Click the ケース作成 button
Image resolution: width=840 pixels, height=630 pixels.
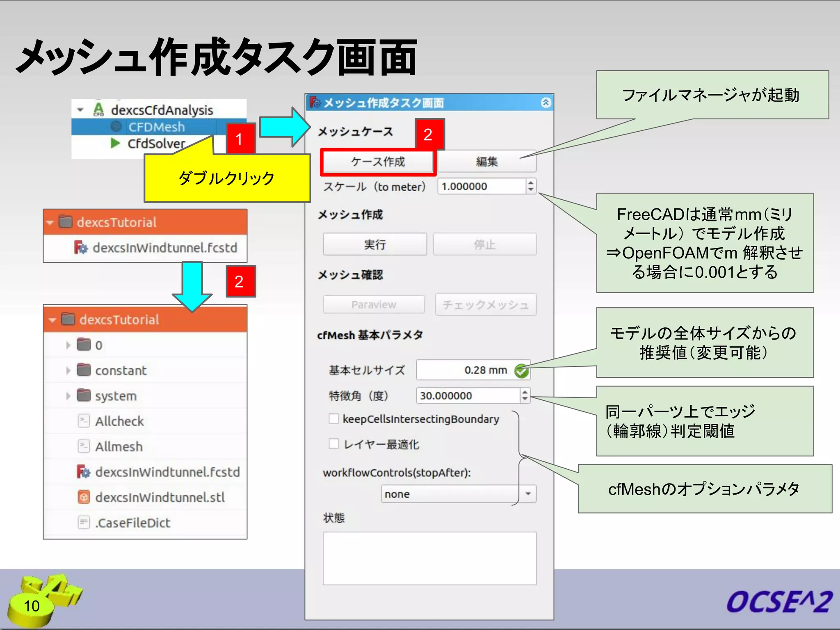(377, 162)
